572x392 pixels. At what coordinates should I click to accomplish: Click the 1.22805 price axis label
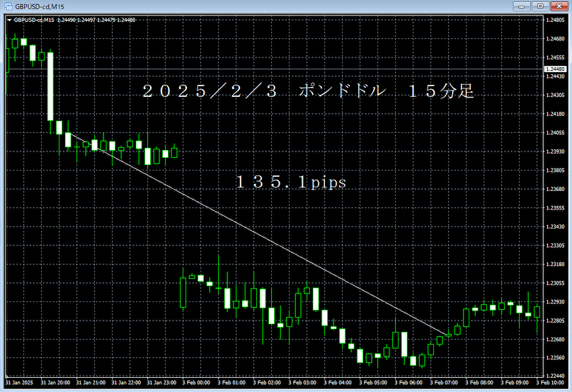555,321
